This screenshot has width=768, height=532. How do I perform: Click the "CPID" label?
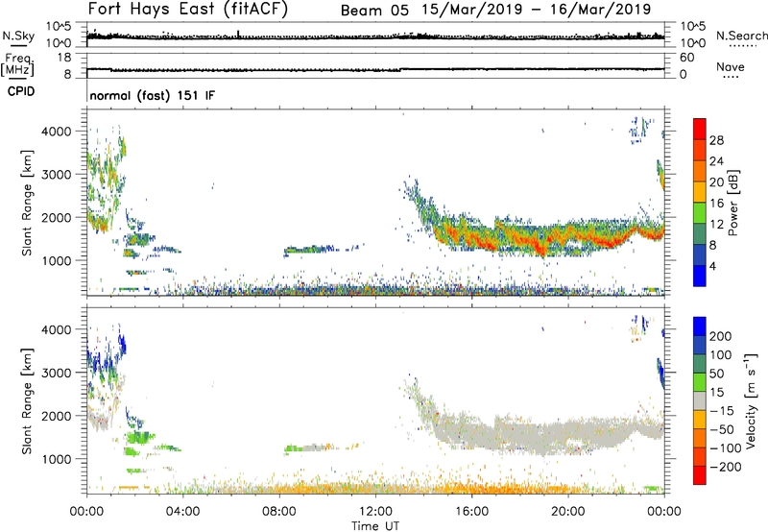point(21,91)
